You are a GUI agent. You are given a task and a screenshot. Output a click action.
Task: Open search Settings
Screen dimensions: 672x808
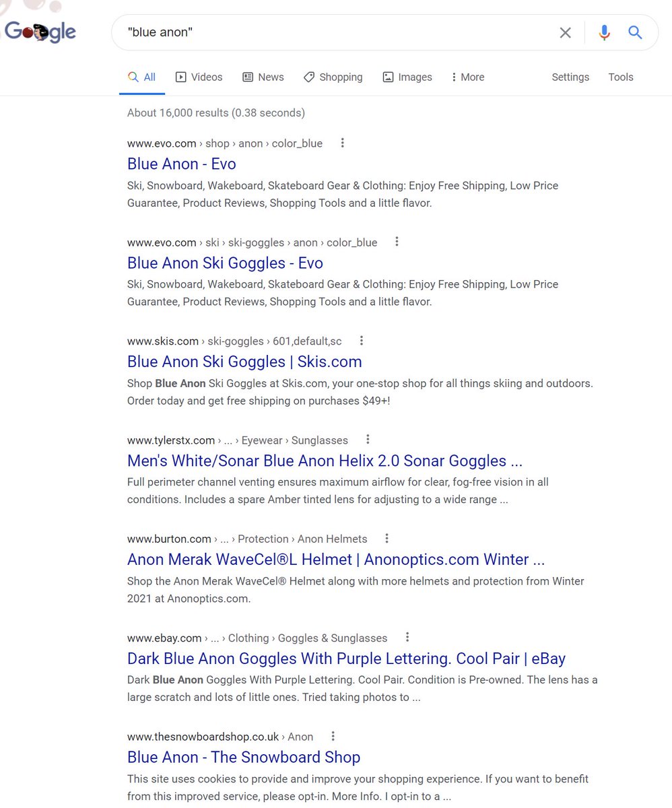570,77
